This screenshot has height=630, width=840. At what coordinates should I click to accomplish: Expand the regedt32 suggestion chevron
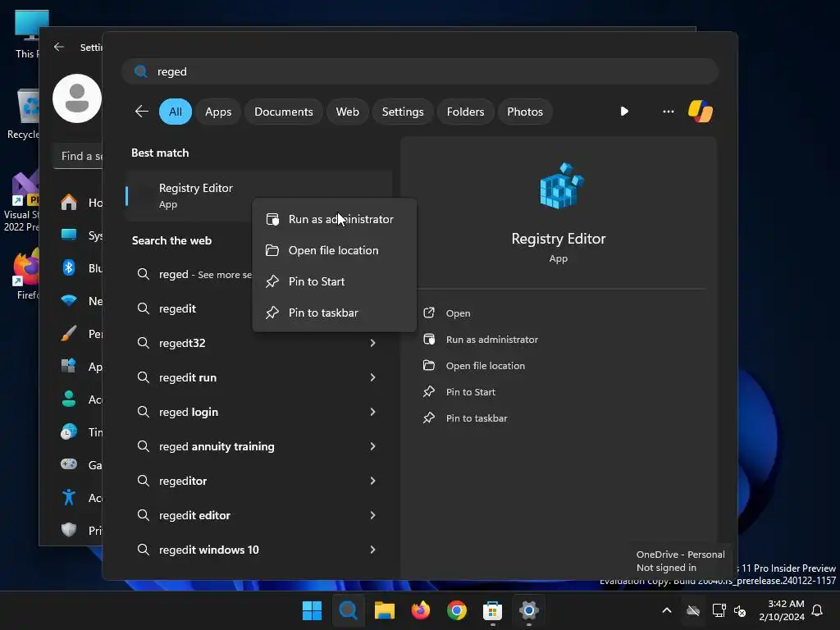[x=373, y=343]
